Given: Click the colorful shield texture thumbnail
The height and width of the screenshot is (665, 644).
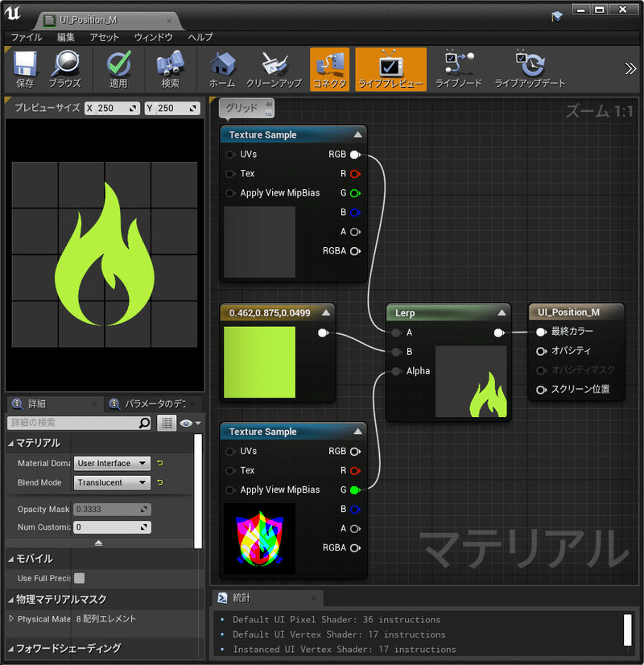Looking at the screenshot, I should [259, 539].
